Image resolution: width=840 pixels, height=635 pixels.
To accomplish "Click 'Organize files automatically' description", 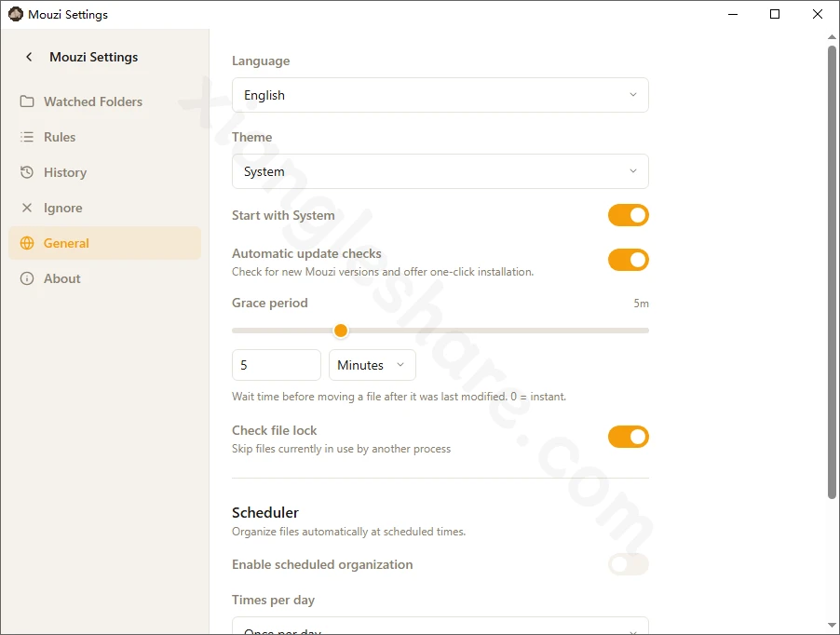I will 348,532.
